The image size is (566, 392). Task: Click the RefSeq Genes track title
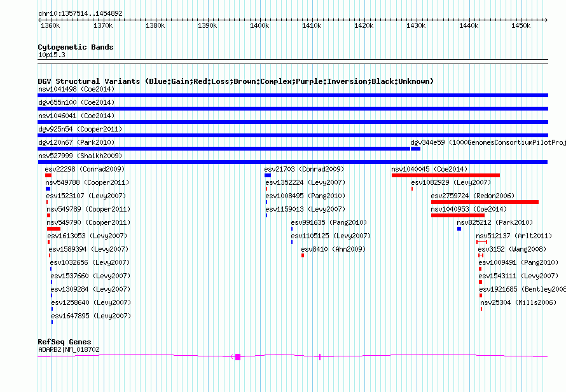(64, 342)
